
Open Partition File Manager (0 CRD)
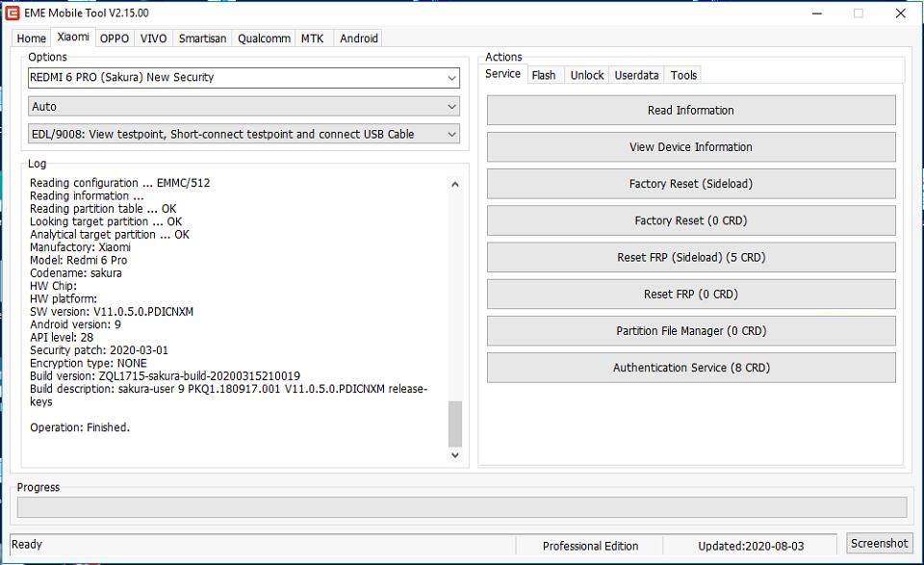point(691,331)
